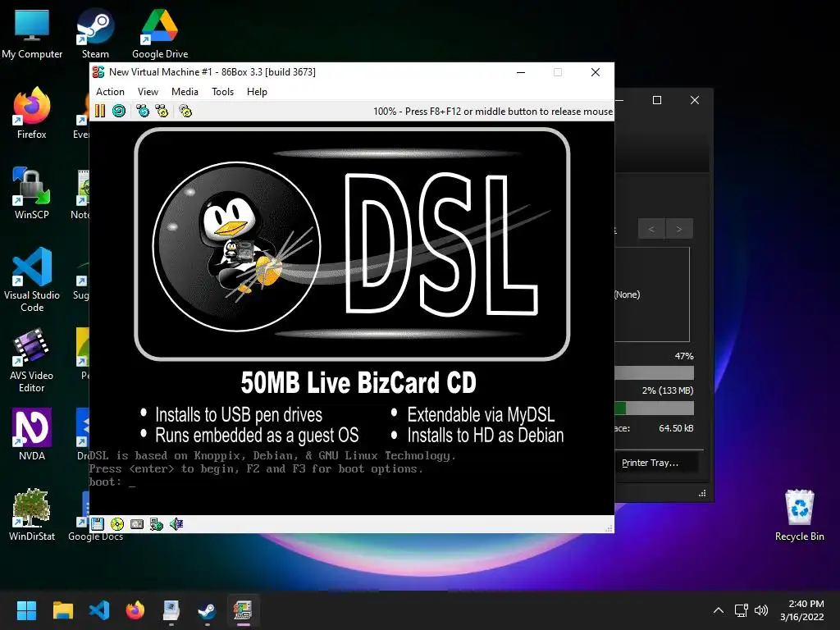Click the Printer Tray... button in the background window
The width and height of the screenshot is (840, 630).
click(656, 463)
